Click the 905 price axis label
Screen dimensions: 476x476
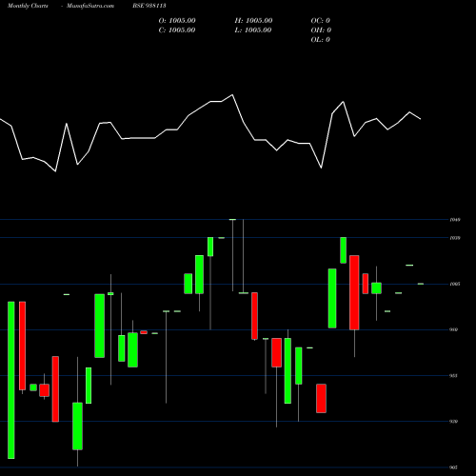(x=454, y=467)
